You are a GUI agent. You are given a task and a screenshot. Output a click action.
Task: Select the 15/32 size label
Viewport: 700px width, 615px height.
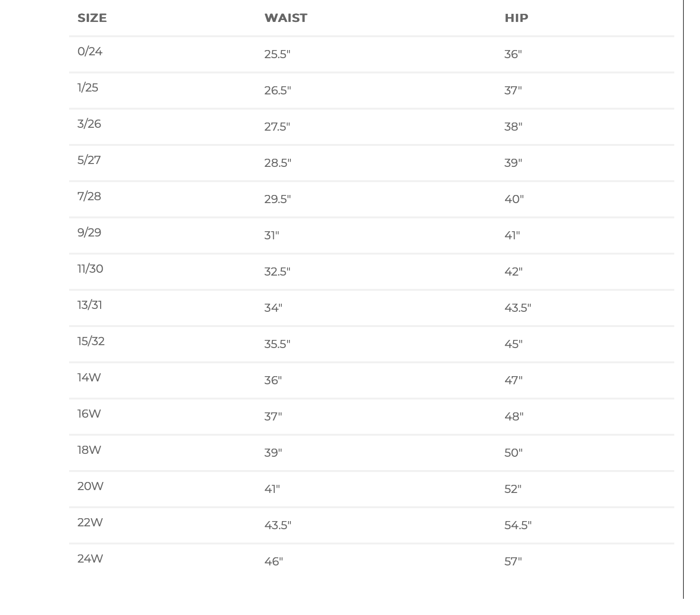click(x=91, y=341)
